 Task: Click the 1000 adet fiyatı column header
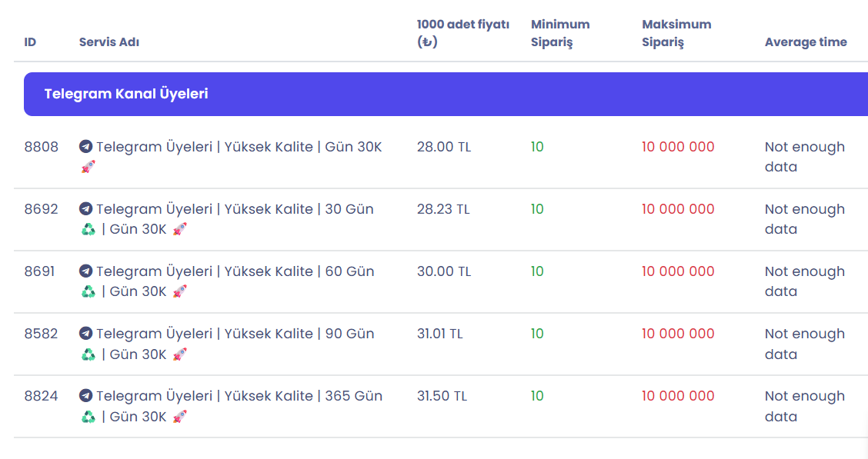(x=462, y=33)
